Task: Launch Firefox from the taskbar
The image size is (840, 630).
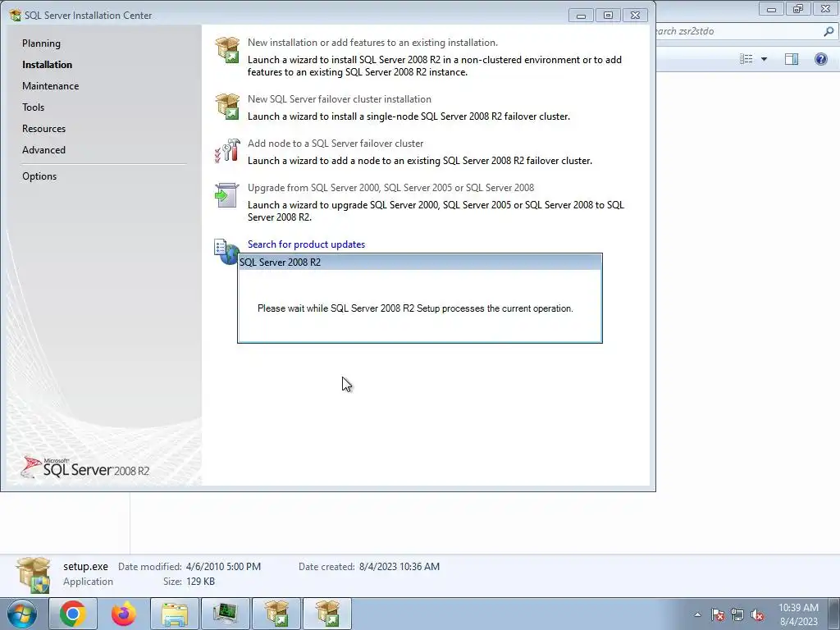Action: point(124,614)
